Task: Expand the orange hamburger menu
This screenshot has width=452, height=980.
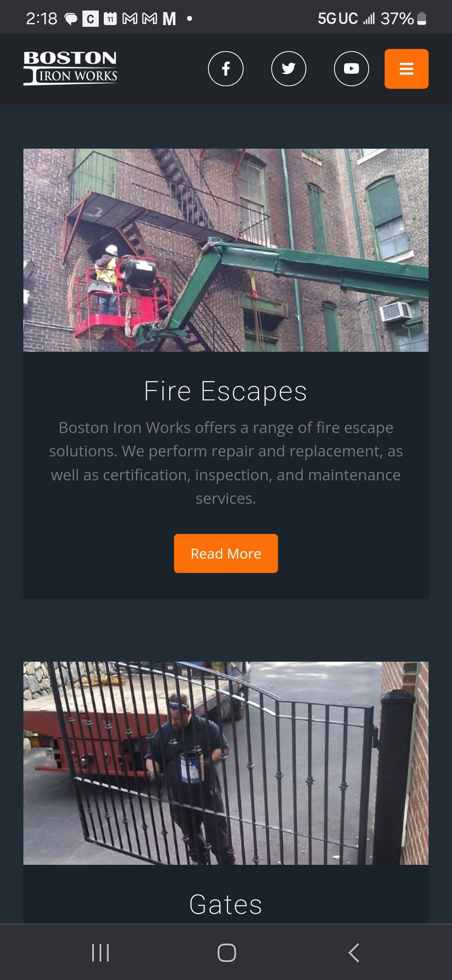Action: 406,69
